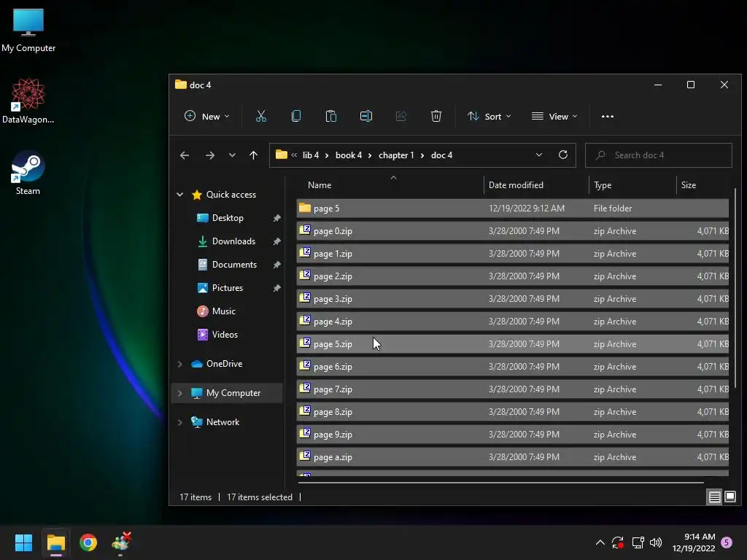Open the Windows Start menu
This screenshot has width=747, height=560.
23,542
